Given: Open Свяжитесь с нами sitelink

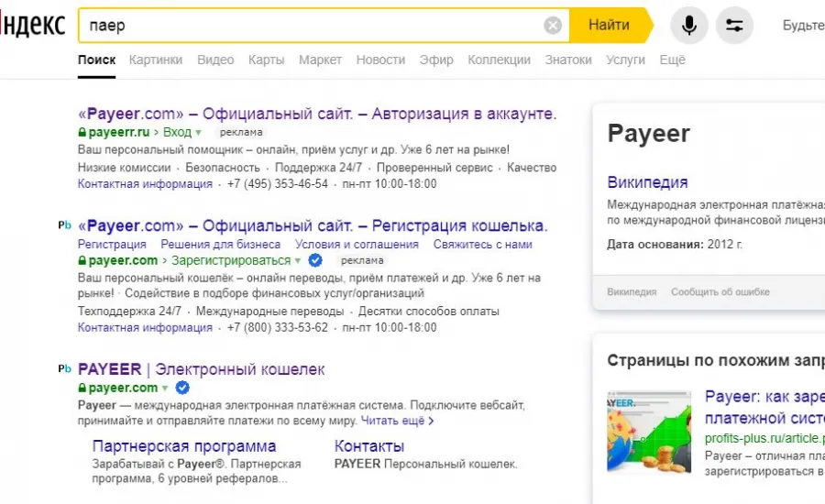Looking at the screenshot, I should pyautogui.click(x=482, y=244).
